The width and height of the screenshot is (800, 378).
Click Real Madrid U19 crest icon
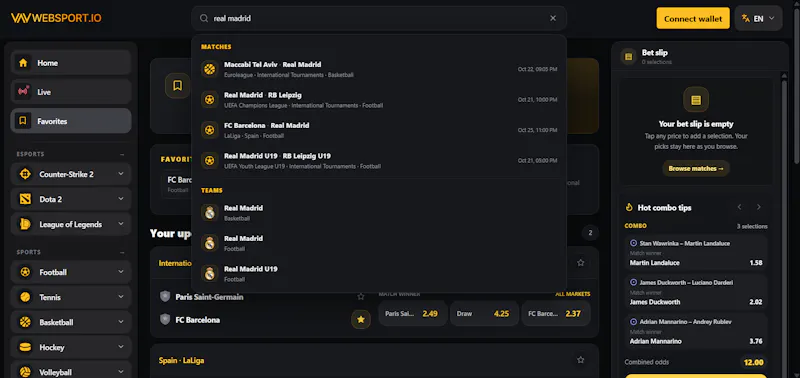coord(209,273)
